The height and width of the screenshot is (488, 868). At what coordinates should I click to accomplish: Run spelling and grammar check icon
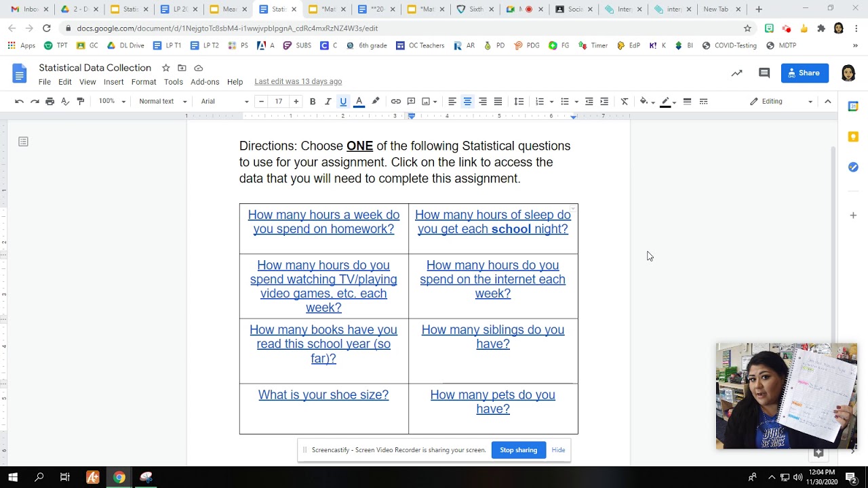(65, 102)
